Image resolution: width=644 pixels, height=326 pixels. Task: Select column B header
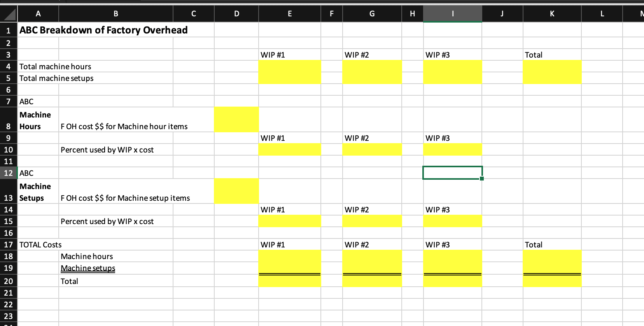pyautogui.click(x=115, y=14)
